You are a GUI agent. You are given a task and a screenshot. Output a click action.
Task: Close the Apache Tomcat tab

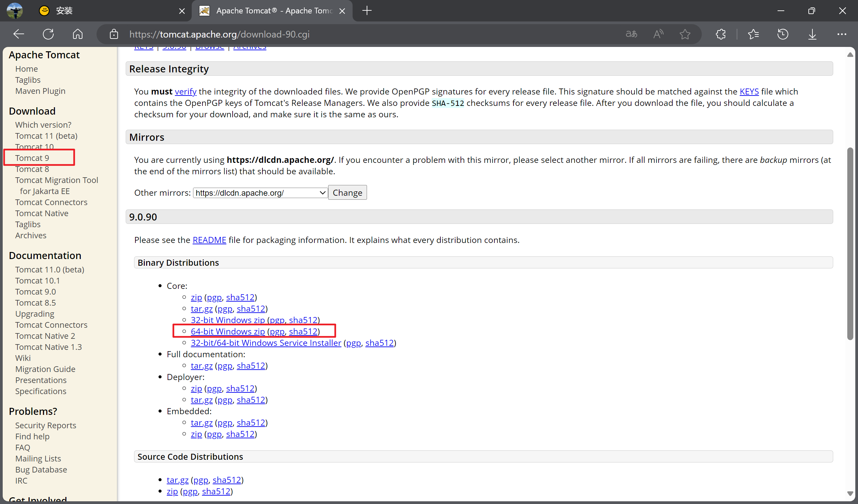[x=342, y=11]
